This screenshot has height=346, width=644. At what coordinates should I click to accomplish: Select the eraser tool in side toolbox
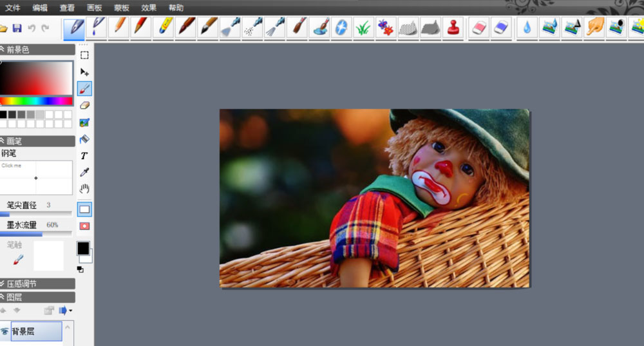(x=84, y=106)
